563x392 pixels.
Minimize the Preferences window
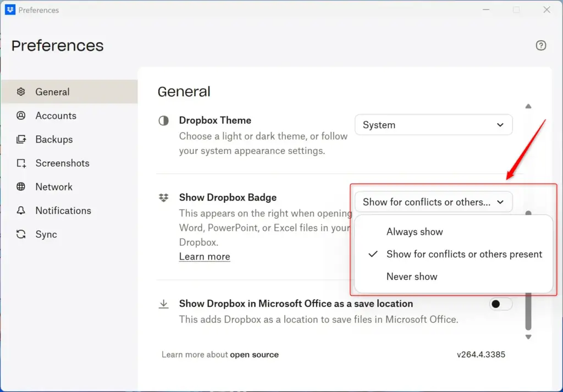tap(486, 10)
